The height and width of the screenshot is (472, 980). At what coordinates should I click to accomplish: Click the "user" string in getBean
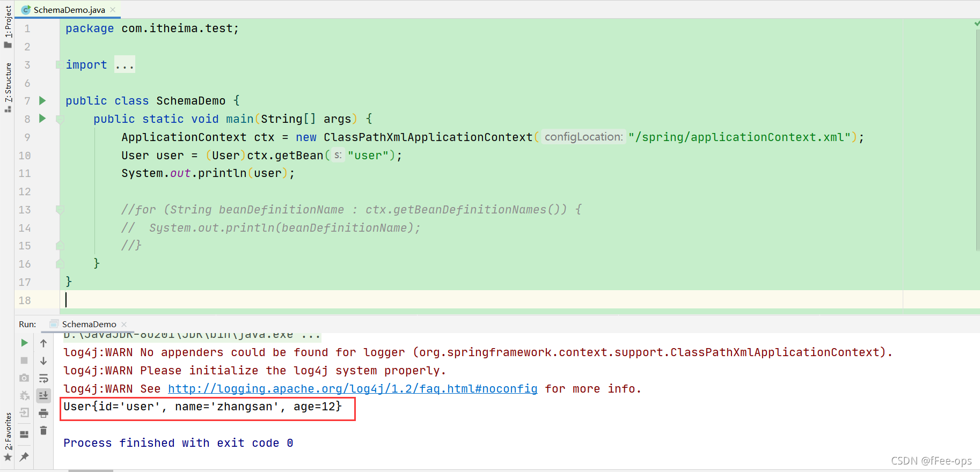pyautogui.click(x=368, y=155)
